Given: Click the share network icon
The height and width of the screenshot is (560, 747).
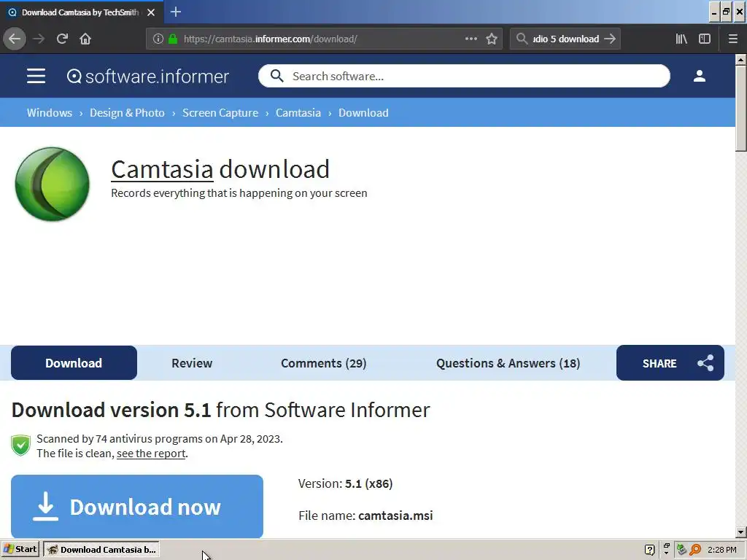Looking at the screenshot, I should pyautogui.click(x=705, y=363).
